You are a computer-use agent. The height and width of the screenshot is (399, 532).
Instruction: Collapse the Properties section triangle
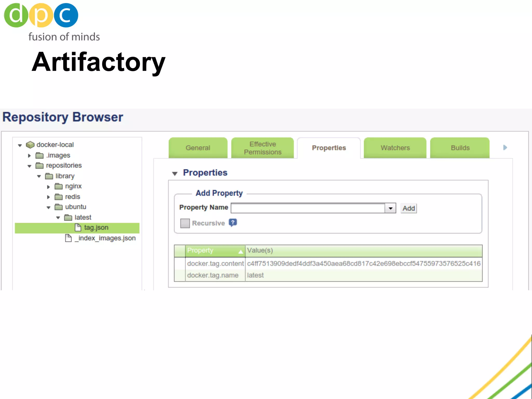(175, 174)
